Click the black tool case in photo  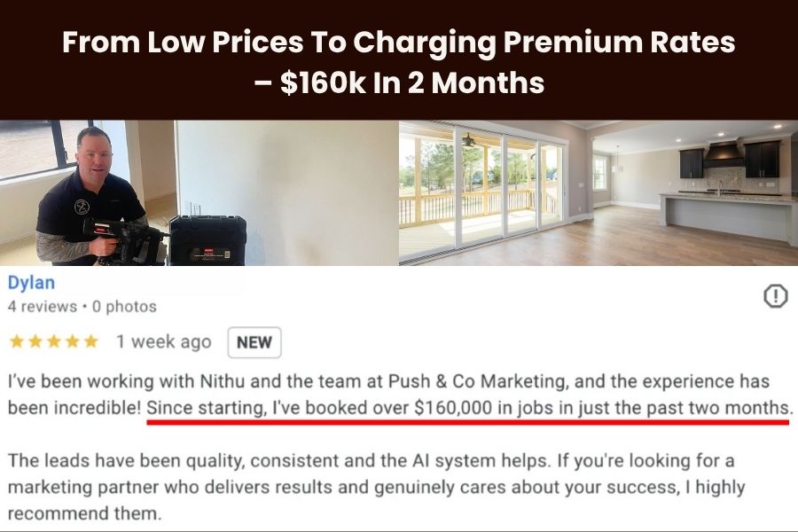point(207,239)
